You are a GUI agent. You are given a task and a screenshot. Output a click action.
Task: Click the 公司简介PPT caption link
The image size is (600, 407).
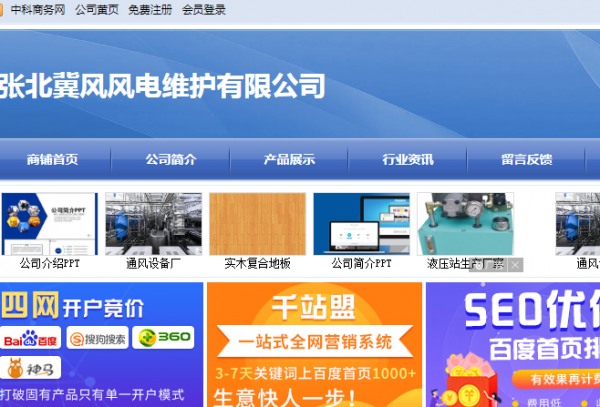(361, 264)
